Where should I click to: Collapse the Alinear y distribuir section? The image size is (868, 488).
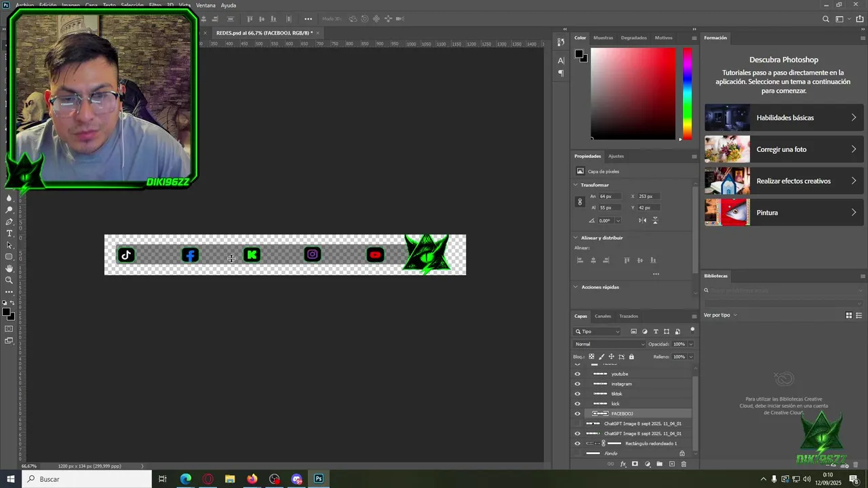(576, 238)
